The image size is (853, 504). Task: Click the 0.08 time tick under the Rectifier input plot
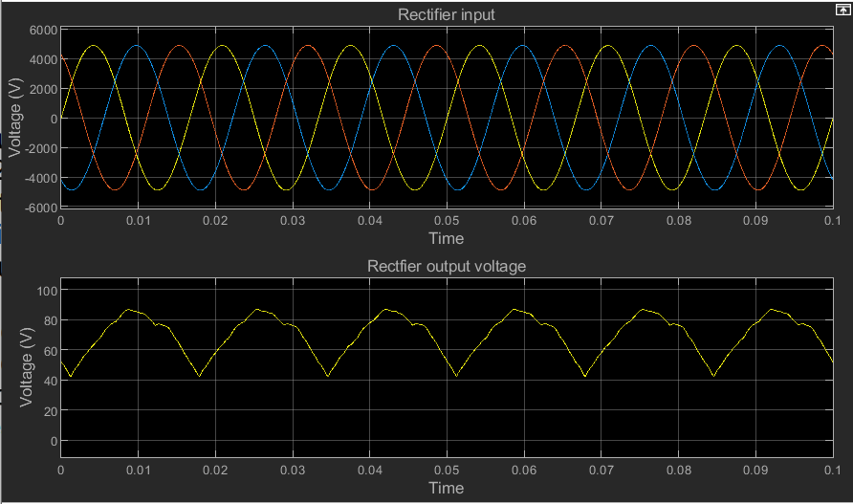678,220
